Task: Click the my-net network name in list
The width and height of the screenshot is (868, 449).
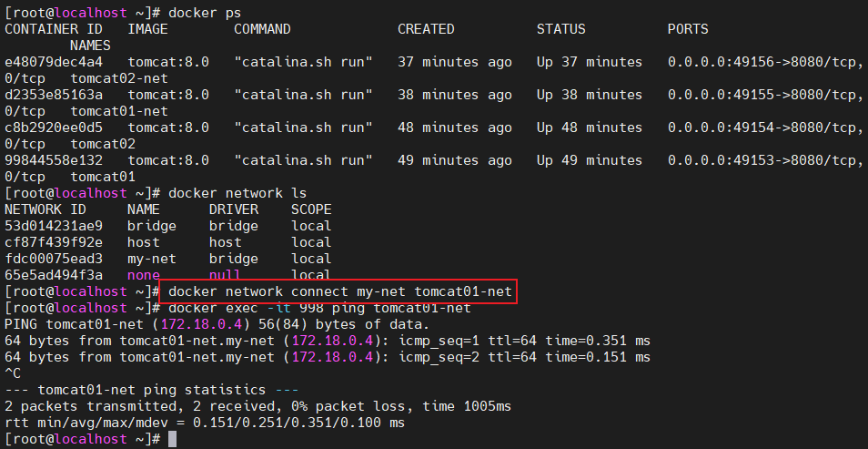Action: pos(152,259)
